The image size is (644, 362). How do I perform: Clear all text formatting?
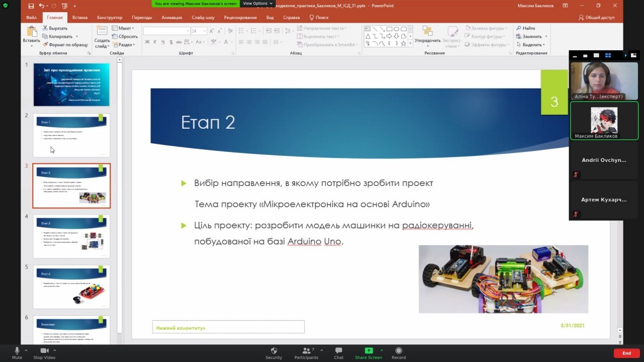point(229,31)
